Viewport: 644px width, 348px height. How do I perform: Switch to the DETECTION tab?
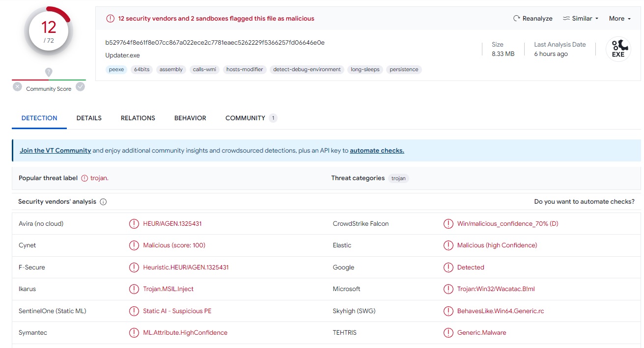(x=39, y=118)
